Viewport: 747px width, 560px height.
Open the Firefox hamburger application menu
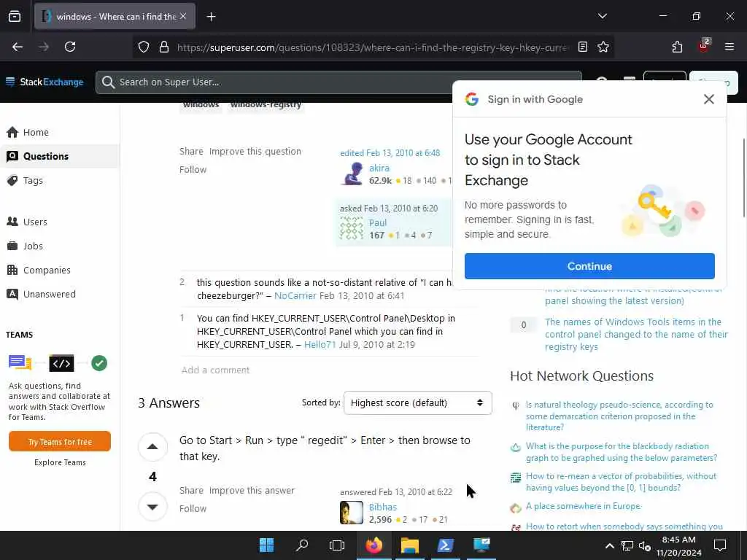click(729, 47)
